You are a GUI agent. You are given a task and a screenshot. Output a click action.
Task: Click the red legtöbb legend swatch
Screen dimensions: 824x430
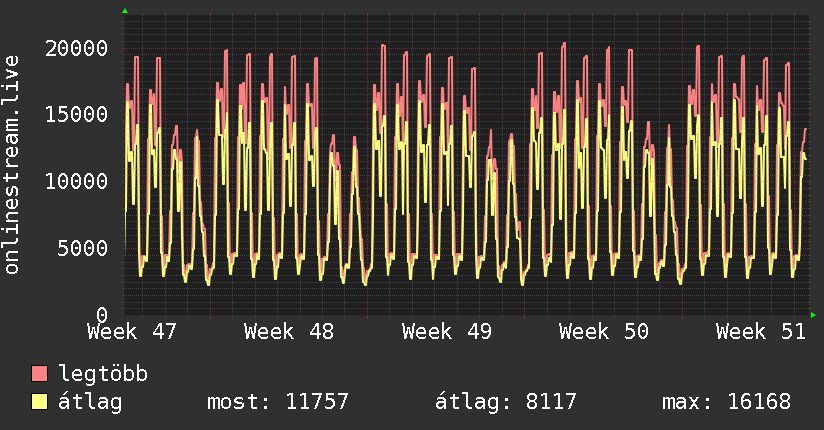pyautogui.click(x=40, y=375)
